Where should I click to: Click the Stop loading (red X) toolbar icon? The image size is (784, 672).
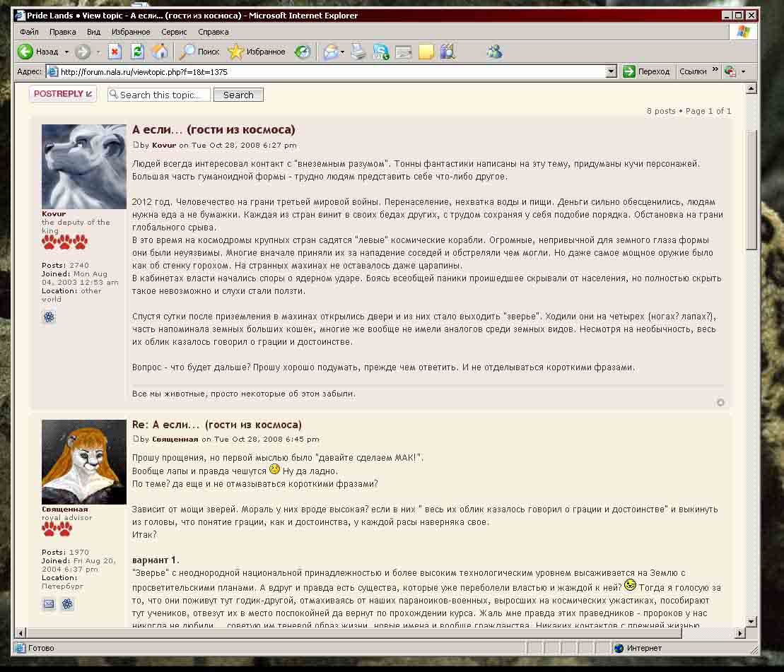pyautogui.click(x=115, y=52)
